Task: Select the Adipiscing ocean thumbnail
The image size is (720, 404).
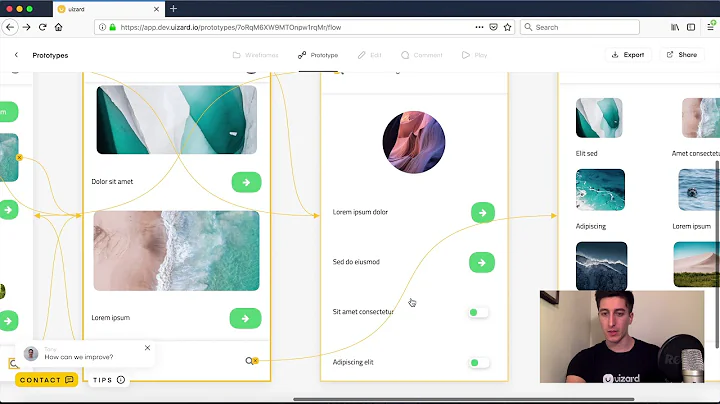Action: coord(600,190)
